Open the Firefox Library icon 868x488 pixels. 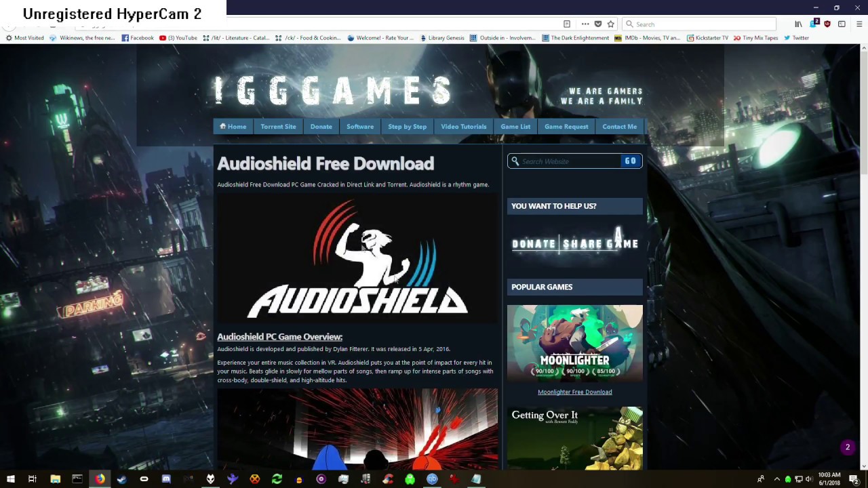click(798, 24)
